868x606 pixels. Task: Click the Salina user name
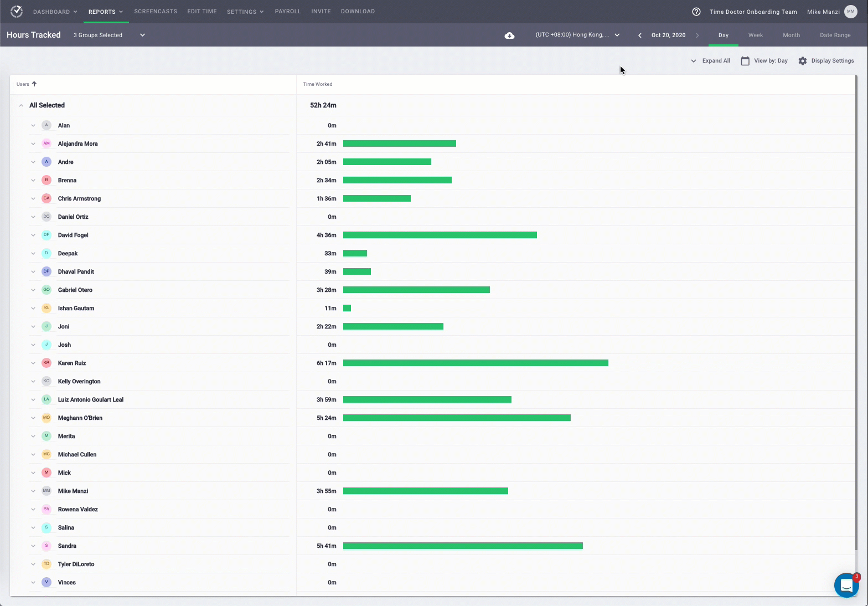(x=66, y=527)
